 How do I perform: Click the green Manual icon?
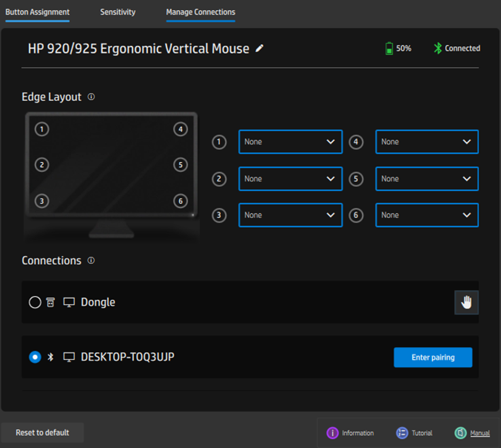click(x=460, y=433)
